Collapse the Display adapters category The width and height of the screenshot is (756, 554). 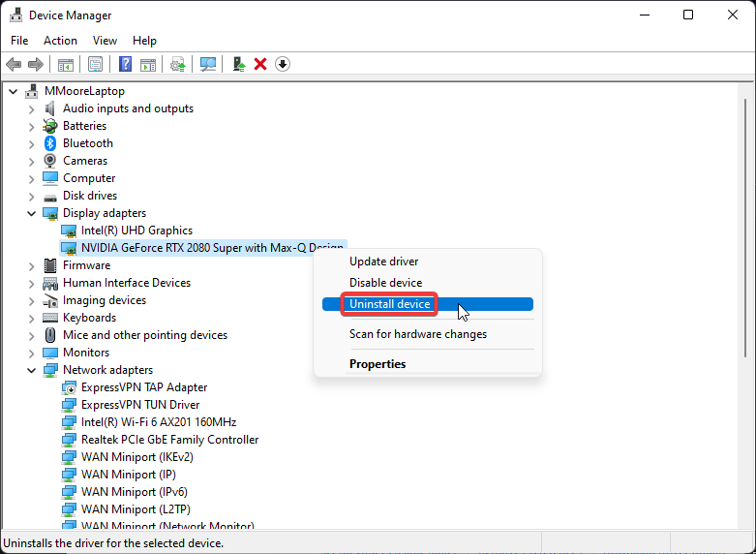(x=31, y=213)
